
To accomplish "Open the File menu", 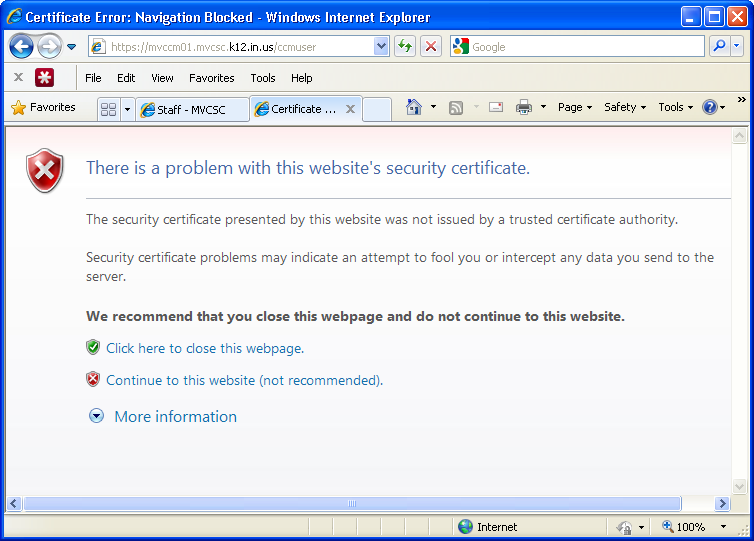I will click(93, 78).
